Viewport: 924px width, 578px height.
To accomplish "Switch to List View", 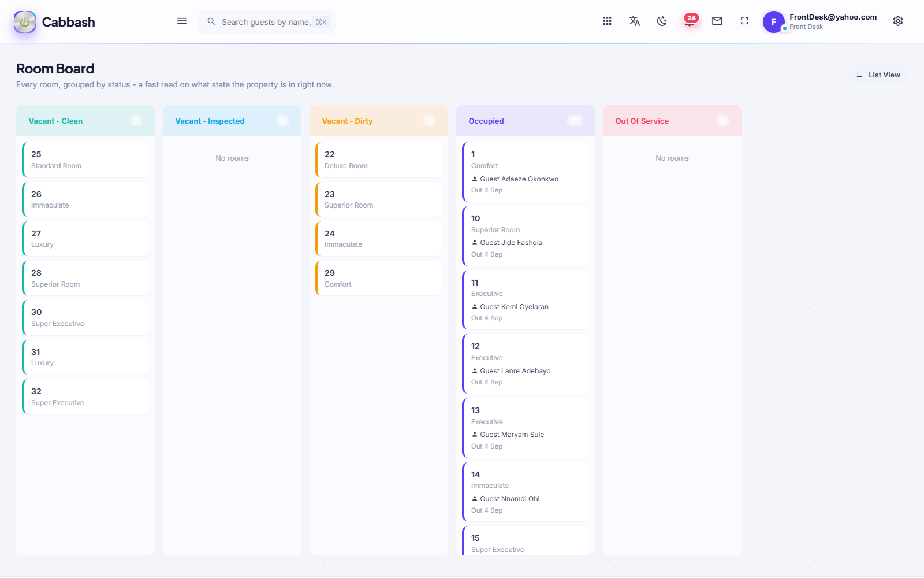I will coord(878,75).
